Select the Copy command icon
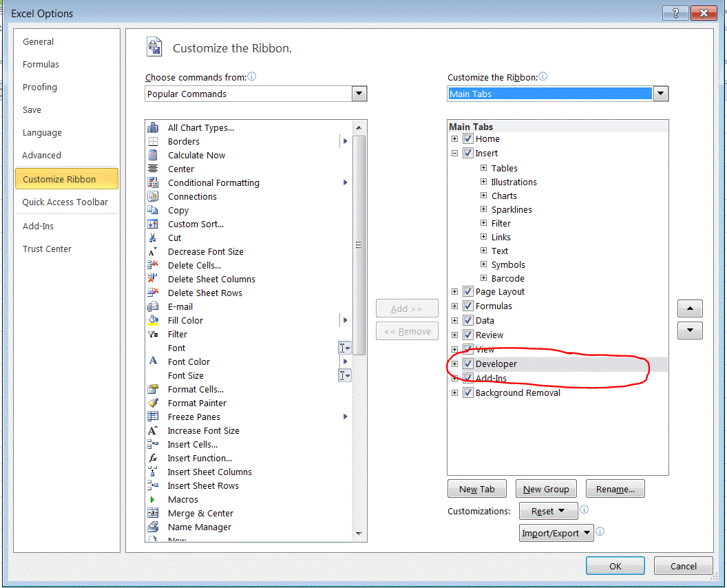727x588 pixels. (153, 210)
